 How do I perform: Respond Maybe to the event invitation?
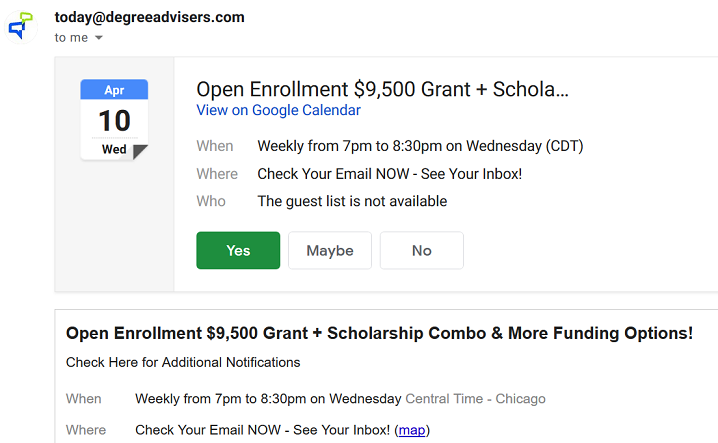(330, 250)
